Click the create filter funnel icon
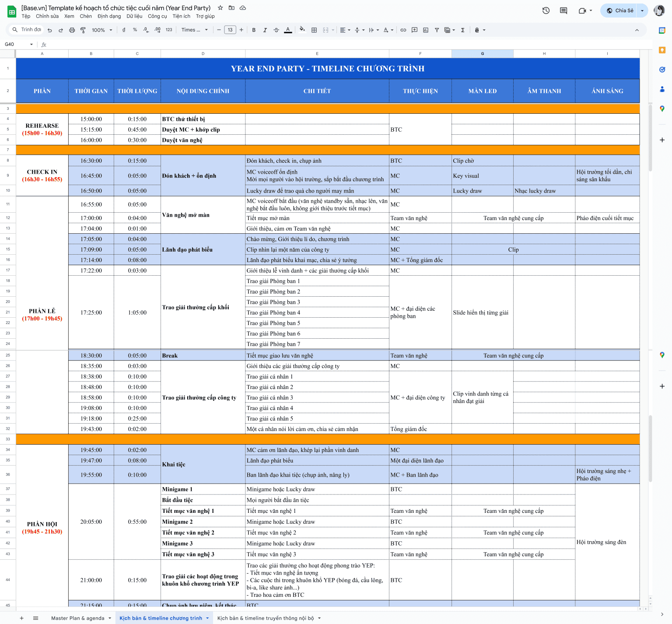This screenshot has height=624, width=672. click(437, 30)
